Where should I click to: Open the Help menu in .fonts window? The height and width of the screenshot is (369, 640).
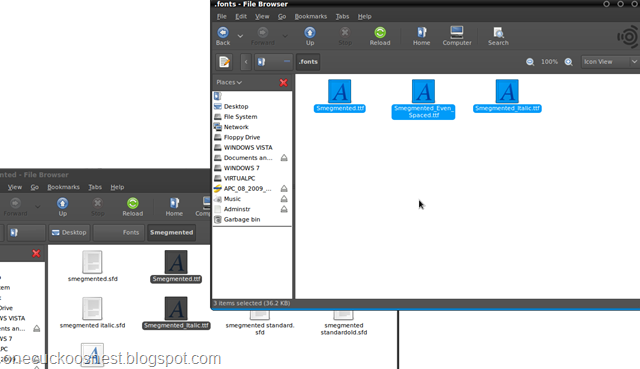(x=364, y=16)
